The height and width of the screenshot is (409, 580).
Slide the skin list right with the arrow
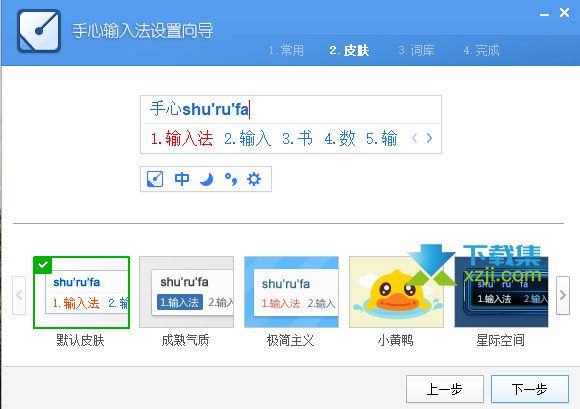tap(563, 295)
